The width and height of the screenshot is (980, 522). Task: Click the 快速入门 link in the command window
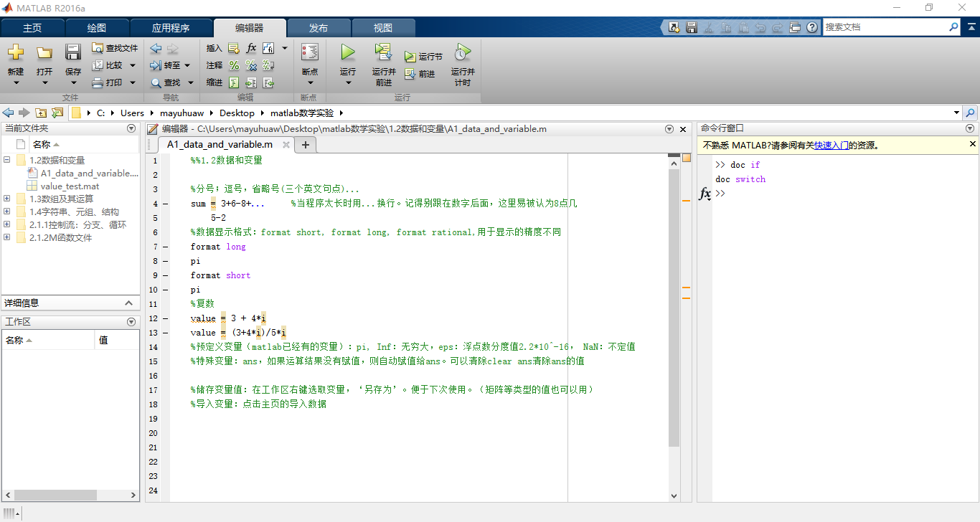coord(831,145)
